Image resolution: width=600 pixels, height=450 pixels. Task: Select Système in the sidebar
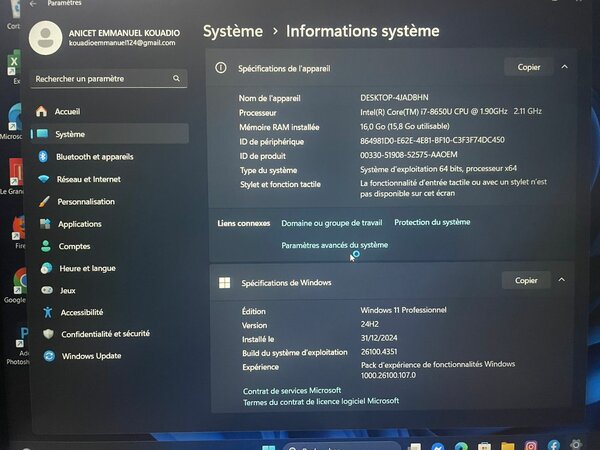(70, 134)
